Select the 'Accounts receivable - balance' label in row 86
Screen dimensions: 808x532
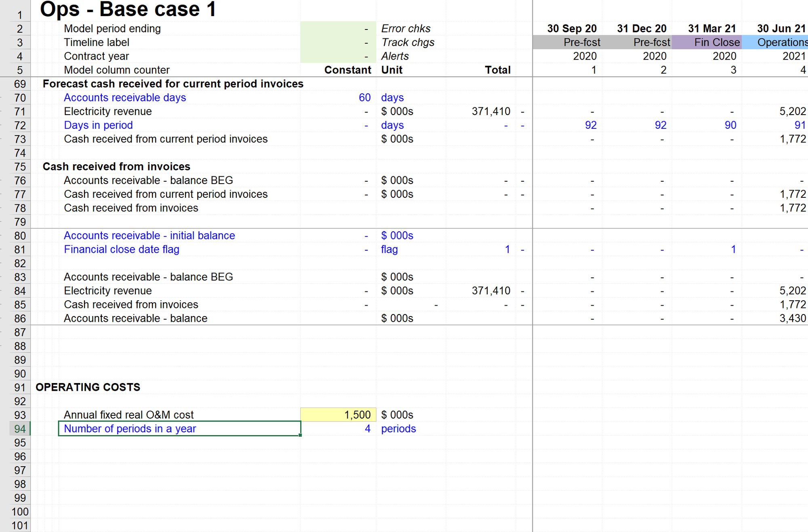click(135, 318)
